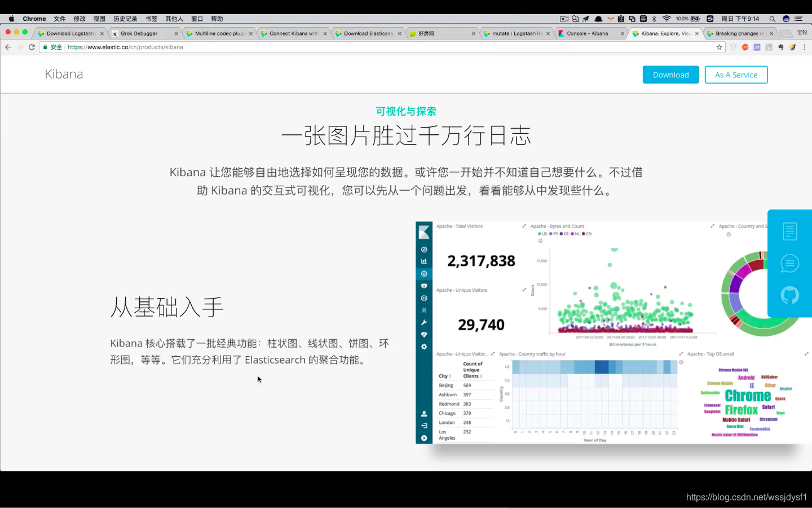The image size is (812, 508).
Task: Click the Bluetooth icon in the menu bar
Action: pos(654,19)
